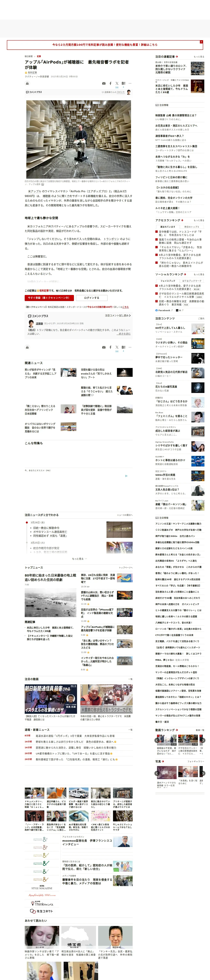Image resolution: width=210 pixels, height=980 pixels.
Task: Open 尾道水道の渡船 breaking news item
Action: tap(75, 736)
